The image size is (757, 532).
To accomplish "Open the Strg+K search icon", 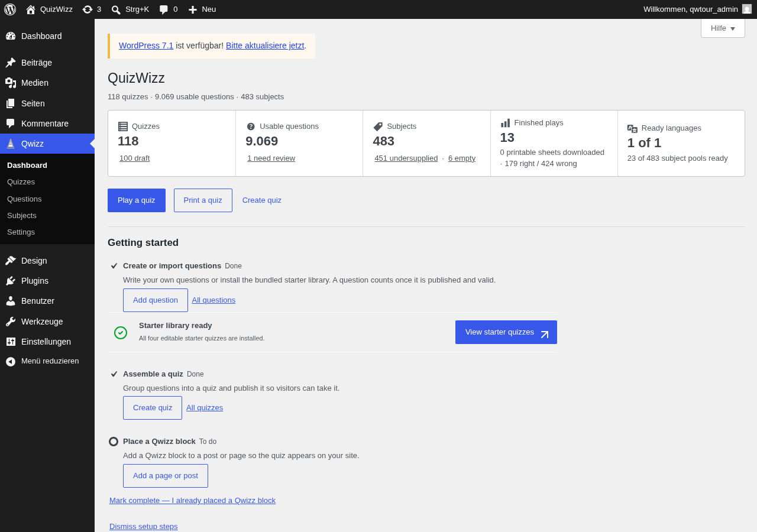I will (116, 9).
